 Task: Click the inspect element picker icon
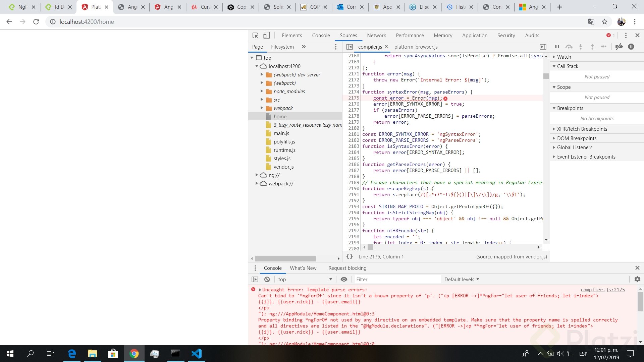[255, 36]
